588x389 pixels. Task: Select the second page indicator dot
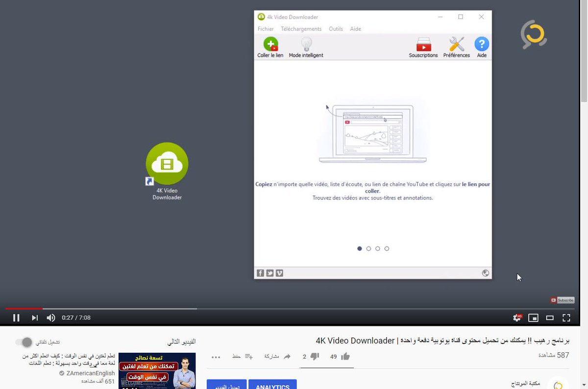pyautogui.click(x=368, y=248)
